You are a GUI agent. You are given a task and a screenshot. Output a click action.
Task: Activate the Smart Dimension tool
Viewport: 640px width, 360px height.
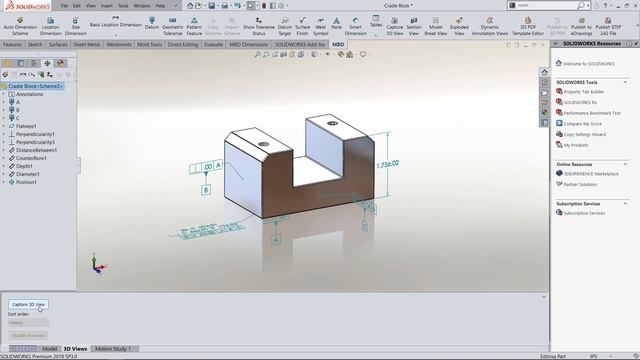356,26
